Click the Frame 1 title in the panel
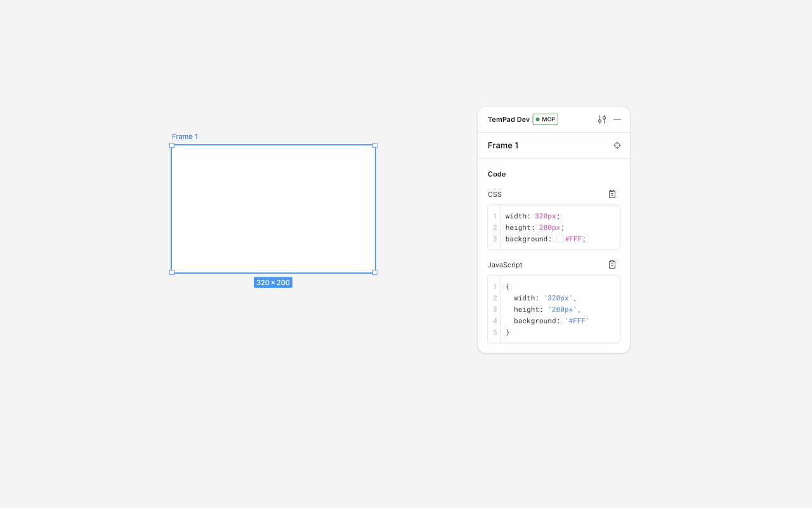This screenshot has width=812, height=508. pyautogui.click(x=502, y=145)
